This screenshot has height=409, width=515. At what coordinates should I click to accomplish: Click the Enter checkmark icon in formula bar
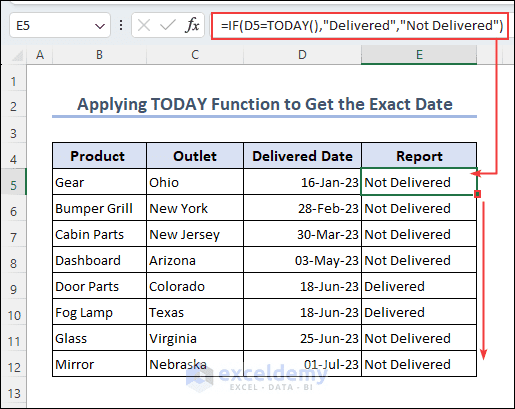pyautogui.click(x=168, y=25)
